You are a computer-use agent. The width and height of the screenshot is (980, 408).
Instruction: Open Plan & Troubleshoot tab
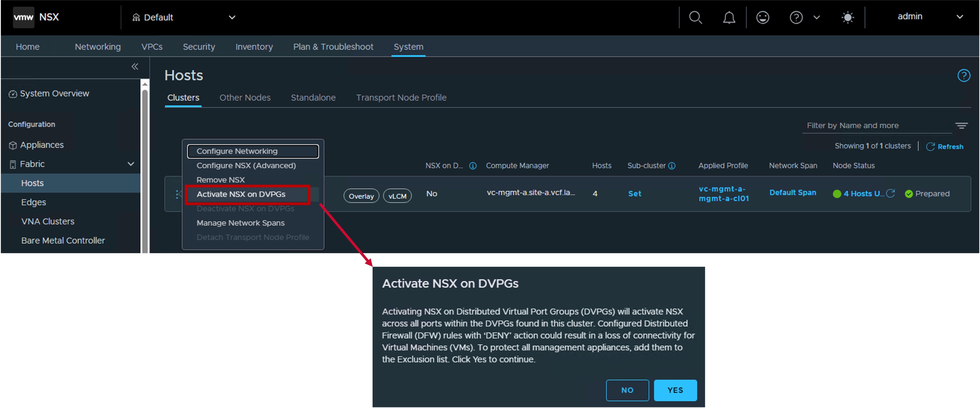(x=333, y=47)
